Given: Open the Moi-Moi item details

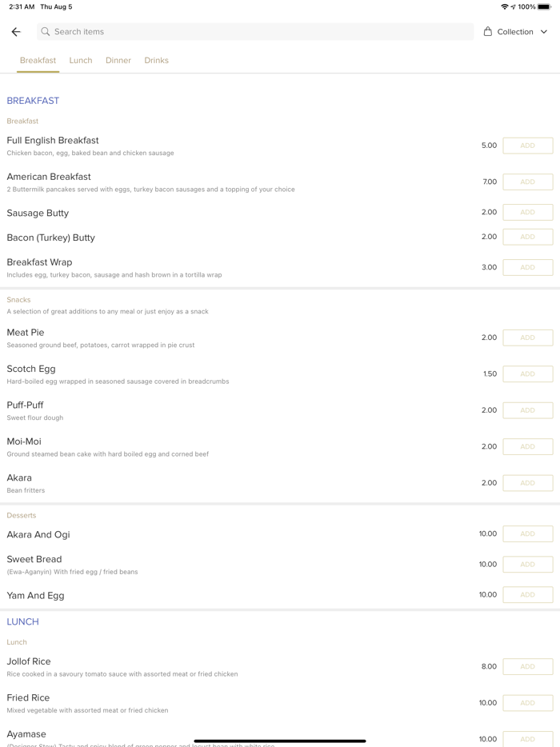Looking at the screenshot, I should pyautogui.click(x=24, y=441).
